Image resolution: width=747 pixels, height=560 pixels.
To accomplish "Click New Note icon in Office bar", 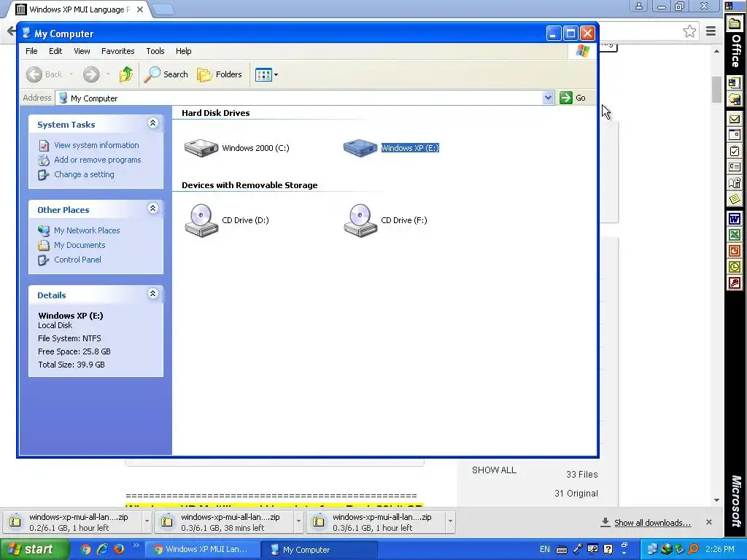I will 735,198.
